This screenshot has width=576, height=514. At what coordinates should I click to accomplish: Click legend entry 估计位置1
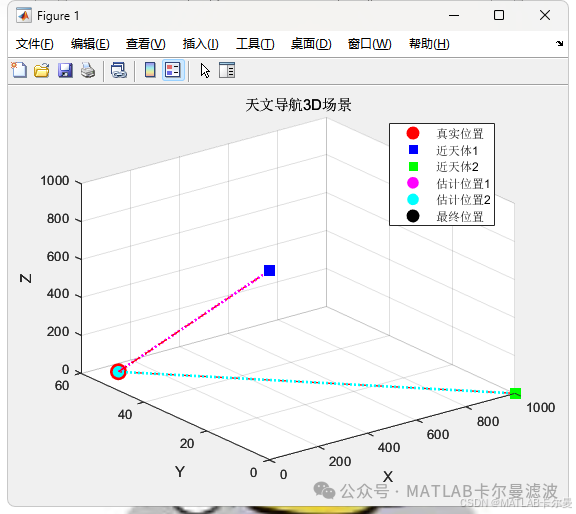[x=463, y=183]
